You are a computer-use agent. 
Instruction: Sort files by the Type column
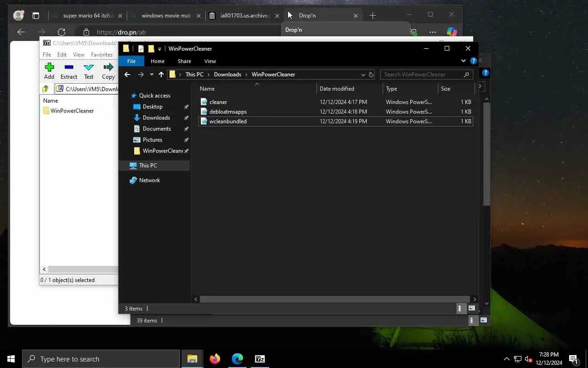point(410,89)
